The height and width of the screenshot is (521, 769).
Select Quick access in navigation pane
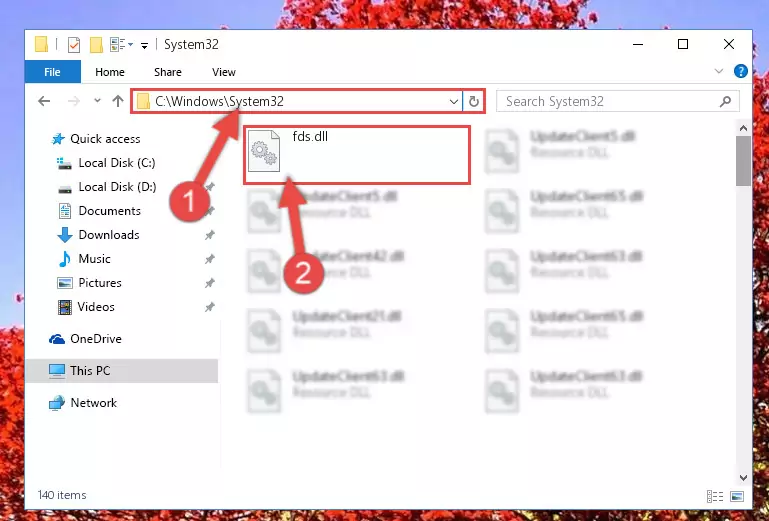click(x=96, y=139)
